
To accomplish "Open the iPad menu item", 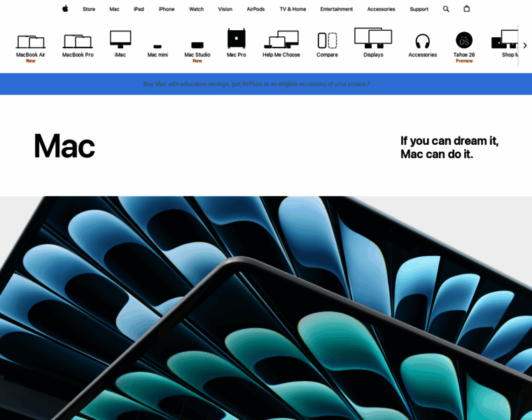I will 139,9.
